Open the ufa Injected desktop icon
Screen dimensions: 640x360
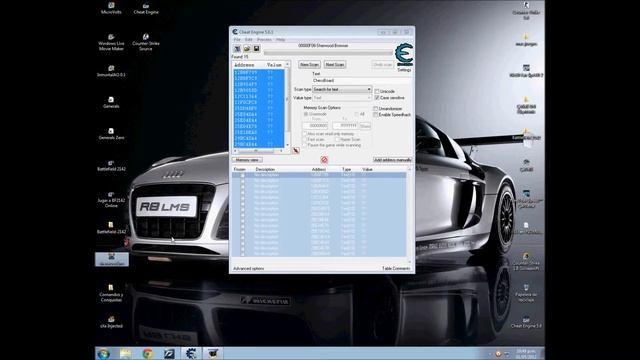click(111, 322)
